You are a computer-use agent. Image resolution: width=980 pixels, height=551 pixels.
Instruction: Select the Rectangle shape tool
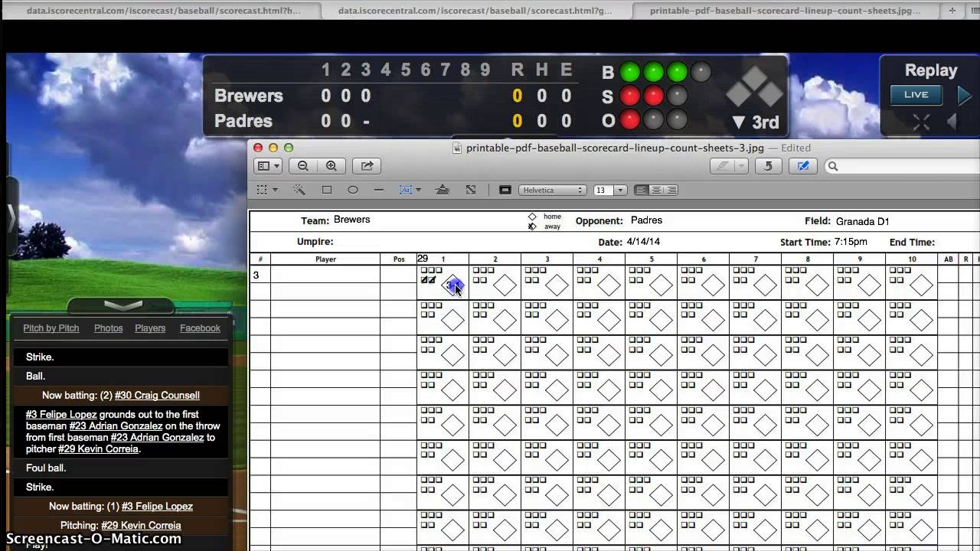click(327, 190)
